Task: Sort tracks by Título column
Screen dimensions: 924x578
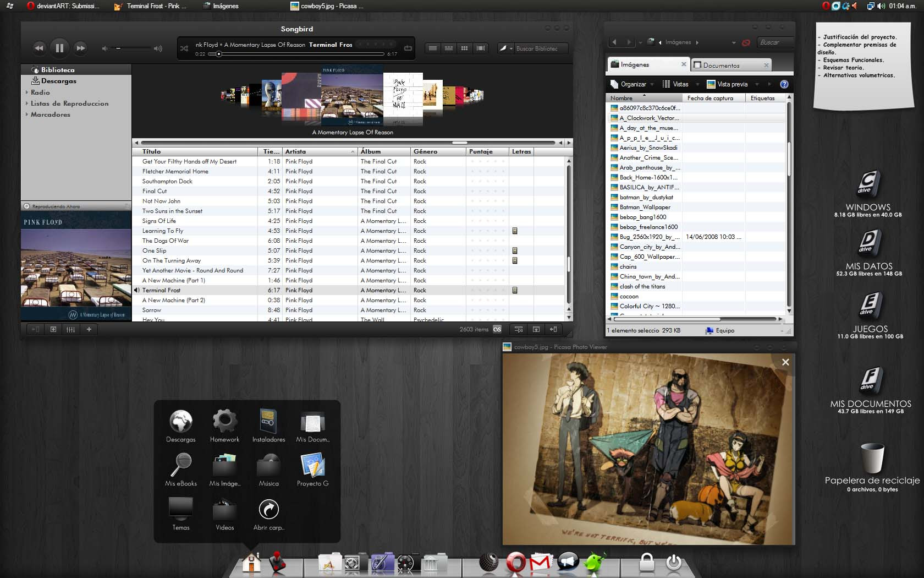Action: click(195, 151)
